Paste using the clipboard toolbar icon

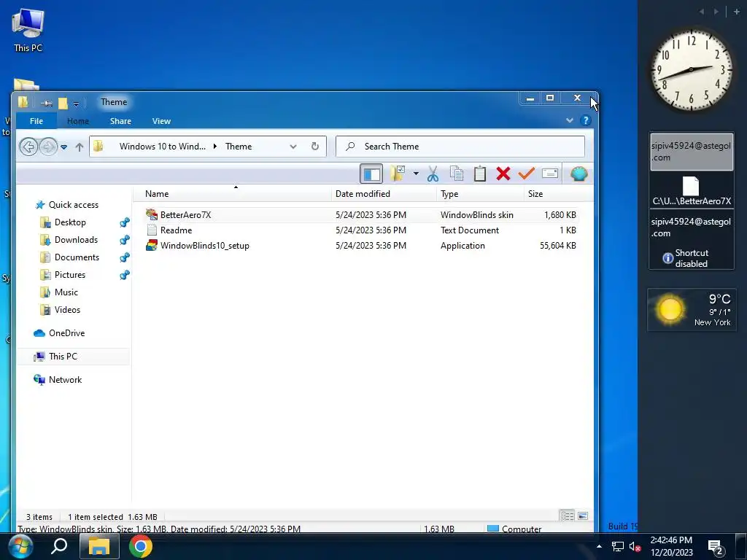[480, 174]
